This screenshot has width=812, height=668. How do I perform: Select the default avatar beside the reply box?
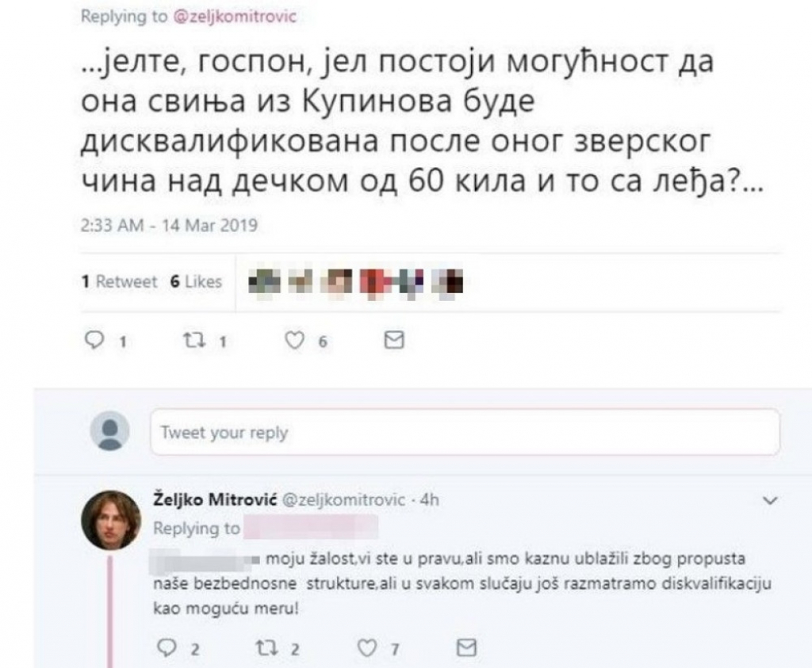112,432
